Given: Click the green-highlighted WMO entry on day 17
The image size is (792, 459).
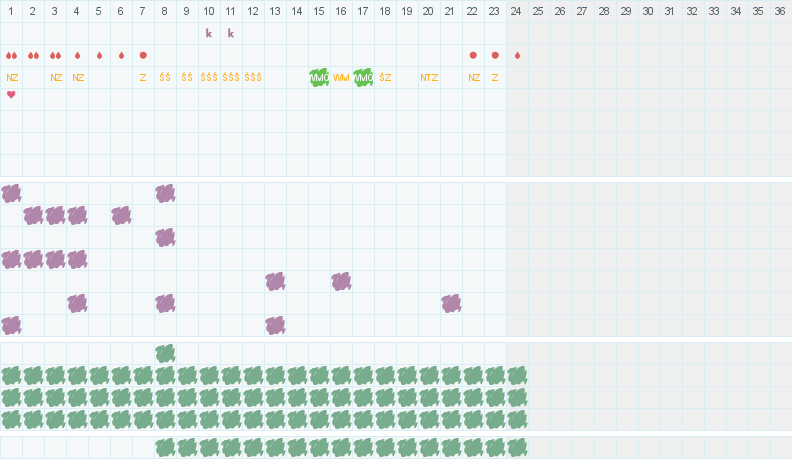Looking at the screenshot, I should coord(363,77).
